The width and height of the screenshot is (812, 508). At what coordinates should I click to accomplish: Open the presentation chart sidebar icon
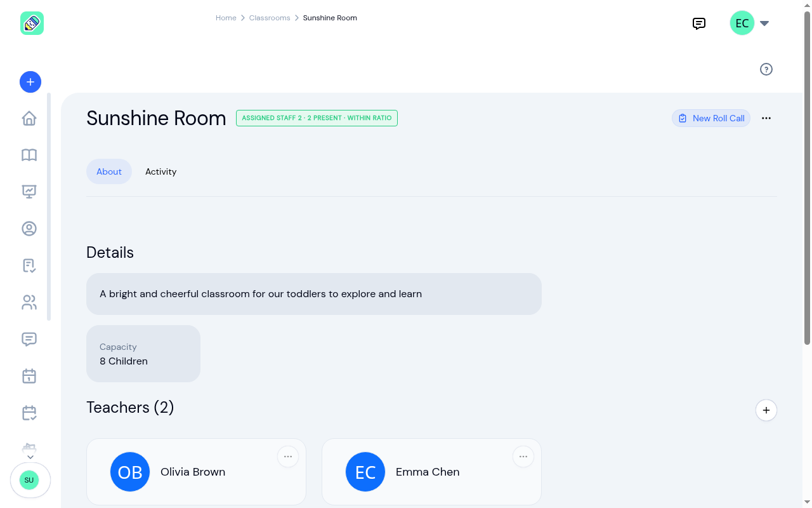29,192
